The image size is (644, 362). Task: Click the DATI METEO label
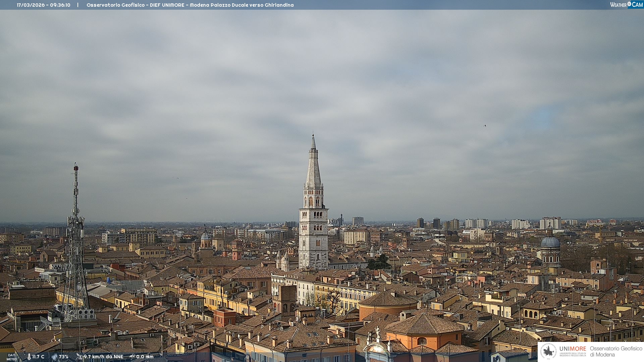[x=12, y=357]
